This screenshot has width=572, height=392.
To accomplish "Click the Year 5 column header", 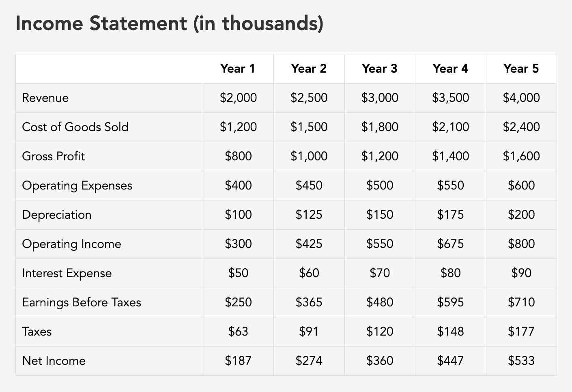I will pos(521,69).
